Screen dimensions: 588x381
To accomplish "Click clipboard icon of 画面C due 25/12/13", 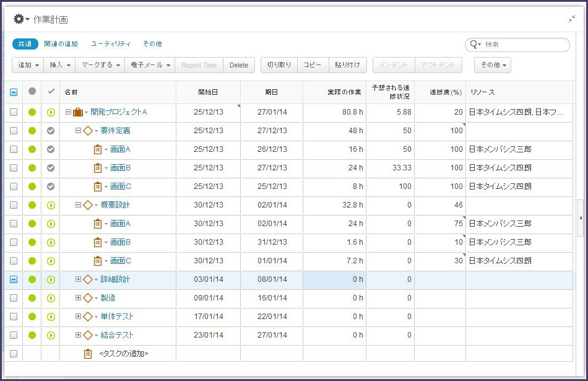I will click(x=98, y=186).
